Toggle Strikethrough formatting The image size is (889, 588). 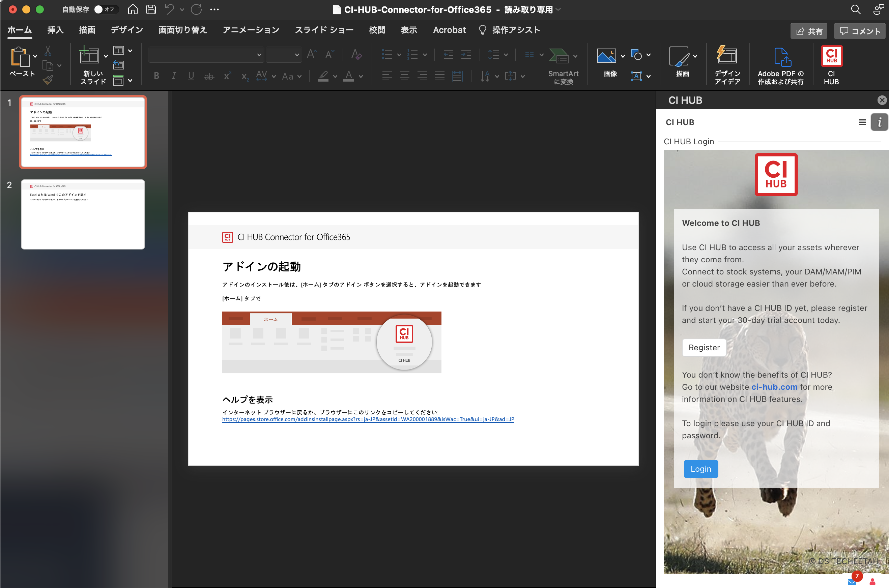click(209, 77)
